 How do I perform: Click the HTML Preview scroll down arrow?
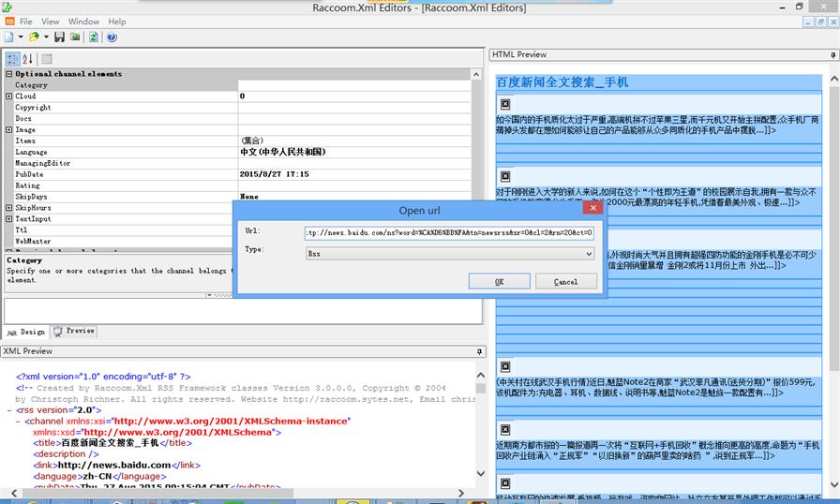coord(834,484)
